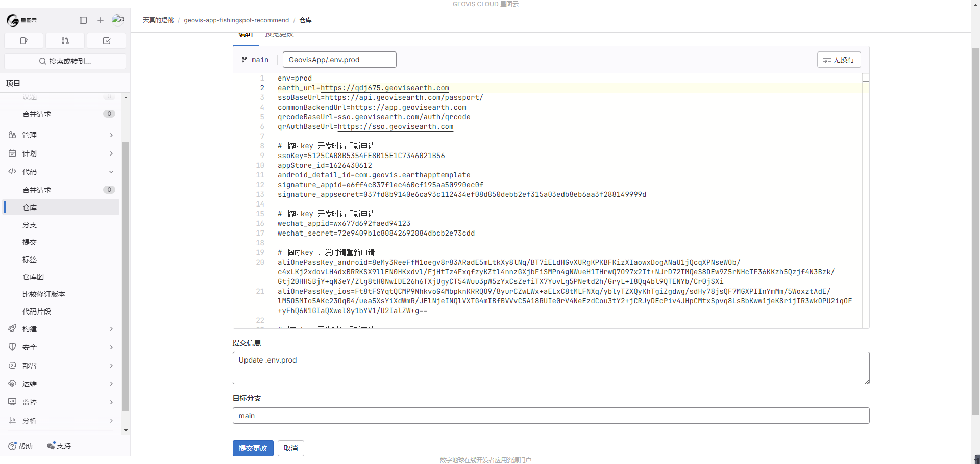Click the env=prod first line
The width and height of the screenshot is (980, 464).
click(295, 79)
